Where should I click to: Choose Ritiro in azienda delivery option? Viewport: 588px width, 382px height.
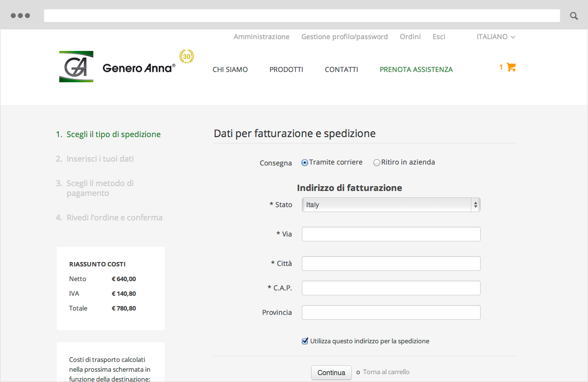[x=376, y=162]
